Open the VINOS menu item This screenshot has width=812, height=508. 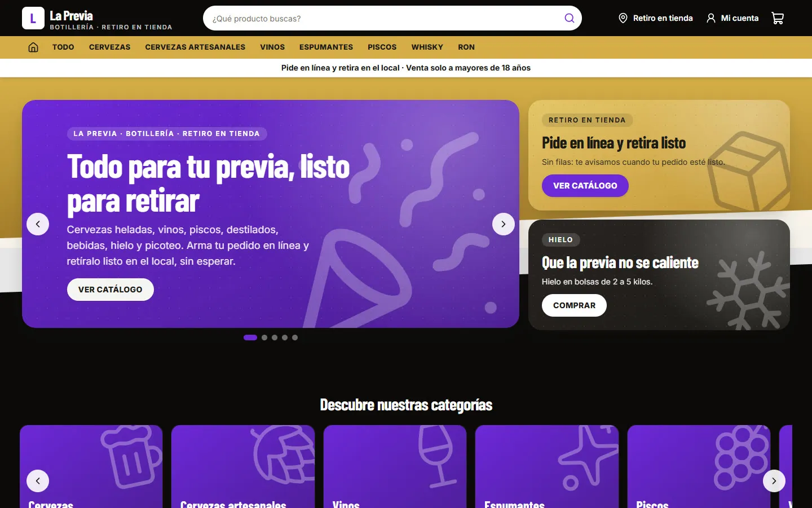272,47
